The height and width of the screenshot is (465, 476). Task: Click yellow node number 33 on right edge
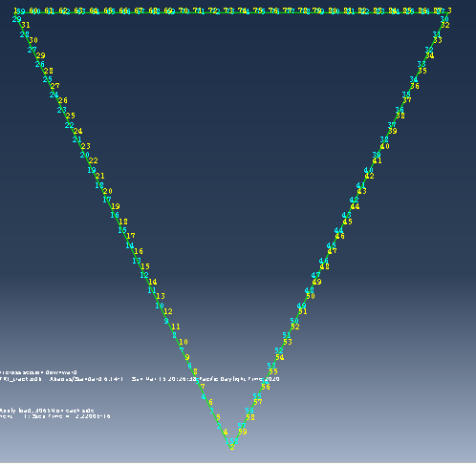click(438, 40)
